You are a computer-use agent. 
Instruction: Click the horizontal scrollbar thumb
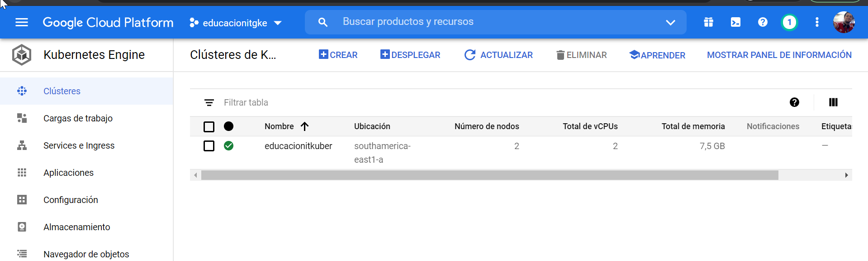pos(489,175)
